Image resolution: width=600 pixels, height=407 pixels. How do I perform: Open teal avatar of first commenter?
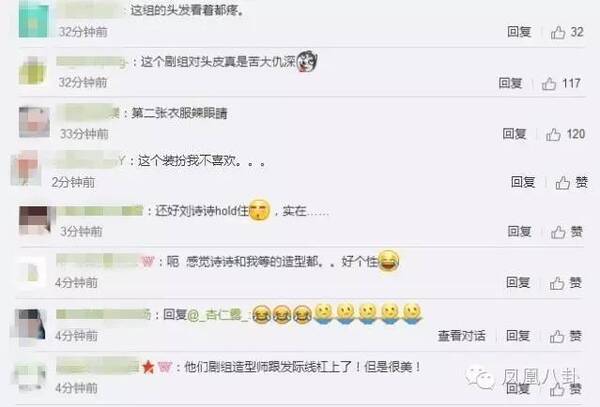pyautogui.click(x=34, y=19)
